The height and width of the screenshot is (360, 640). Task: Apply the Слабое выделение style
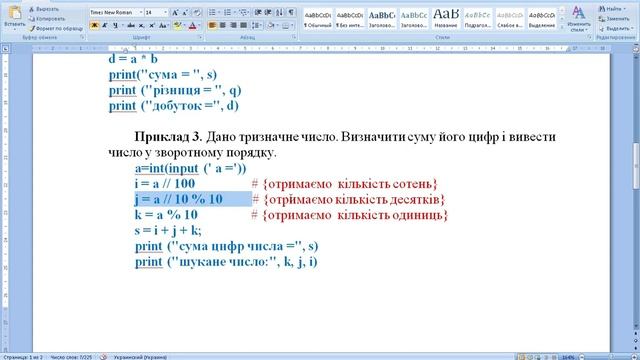[510, 19]
